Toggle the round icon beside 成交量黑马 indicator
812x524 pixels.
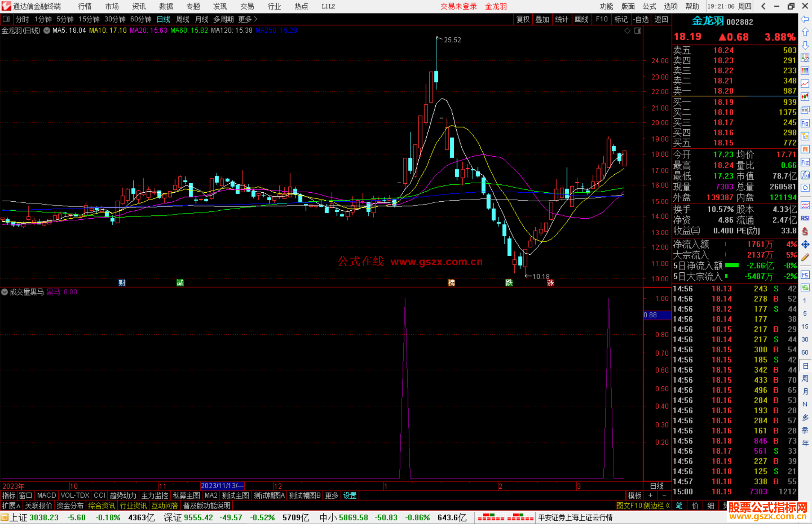(x=5, y=292)
